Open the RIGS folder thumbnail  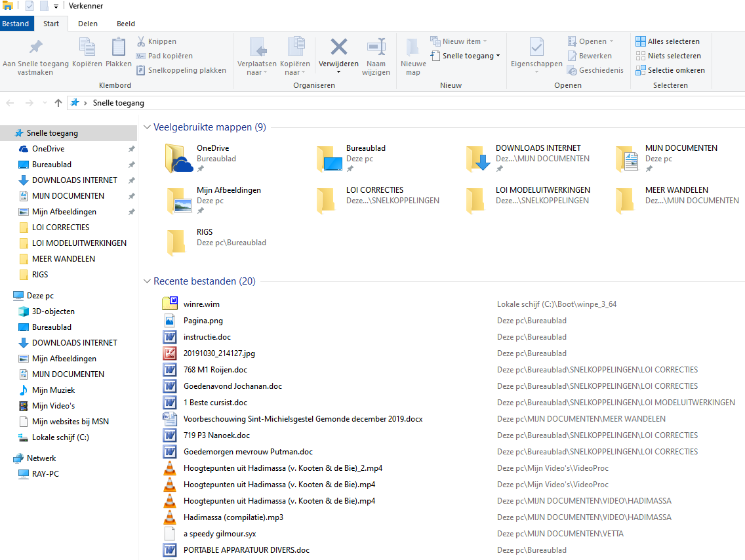(x=176, y=241)
